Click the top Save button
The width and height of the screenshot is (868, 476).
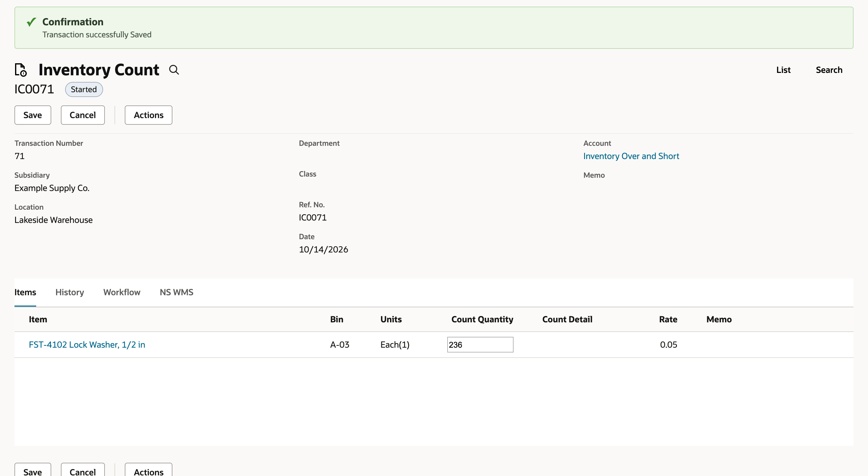tap(33, 115)
